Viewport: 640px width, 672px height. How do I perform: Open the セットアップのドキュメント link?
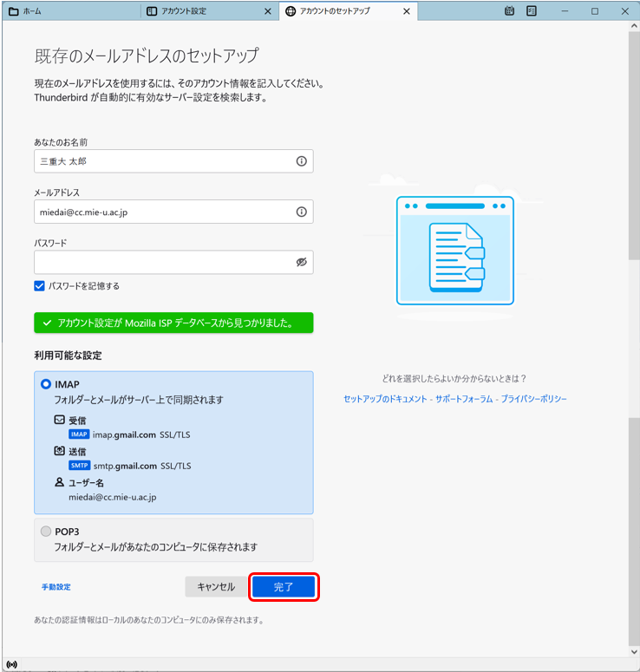385,399
